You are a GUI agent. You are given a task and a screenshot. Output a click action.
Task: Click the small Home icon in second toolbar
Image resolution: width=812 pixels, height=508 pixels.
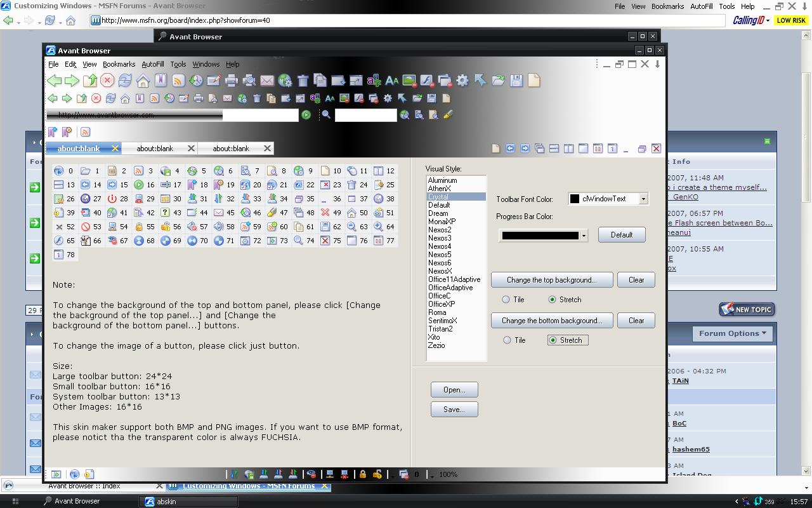[x=125, y=98]
